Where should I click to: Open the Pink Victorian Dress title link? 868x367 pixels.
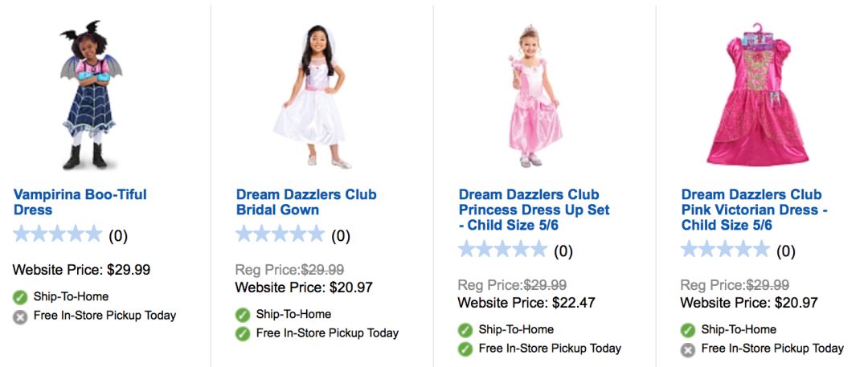[x=754, y=210]
